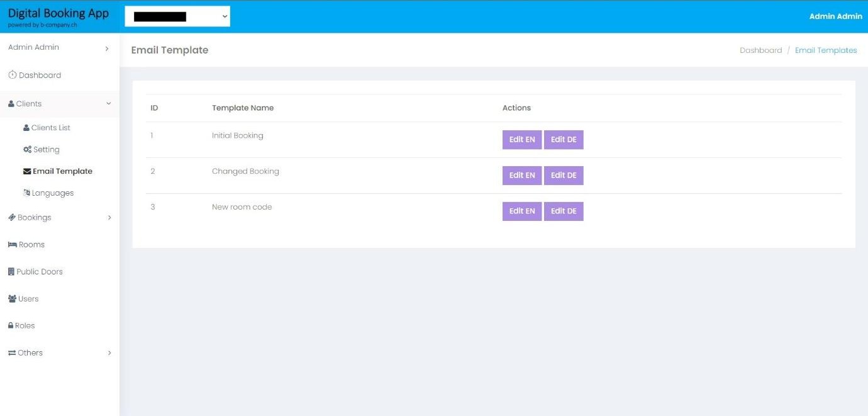This screenshot has height=416, width=868.
Task: Click the Email Templates breadcrumb link
Action: (x=826, y=50)
